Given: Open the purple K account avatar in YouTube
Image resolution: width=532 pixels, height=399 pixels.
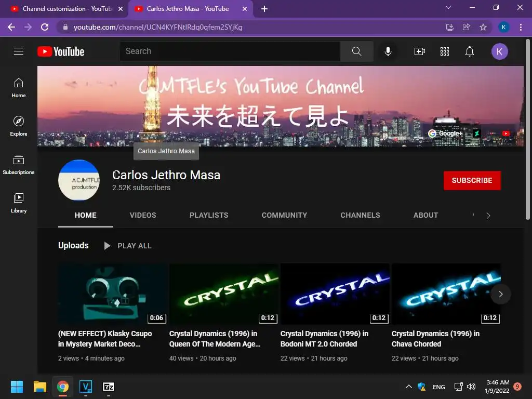Looking at the screenshot, I should tap(499, 51).
